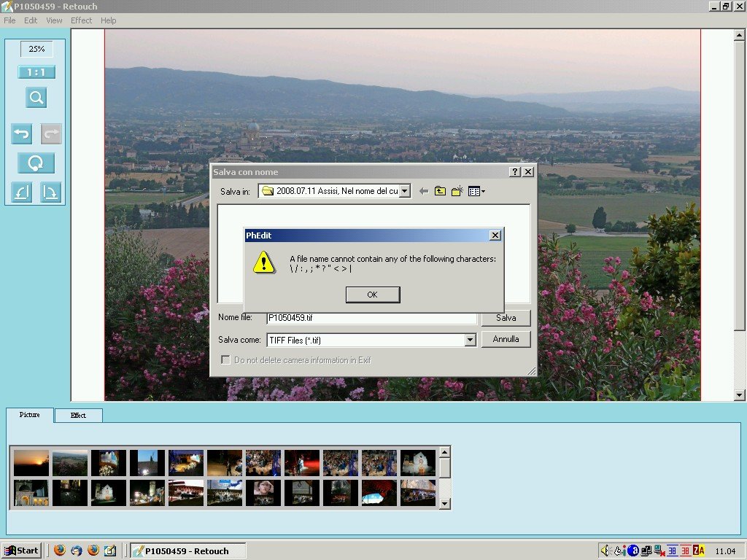
Task: Open the Edit menu
Action: point(31,20)
